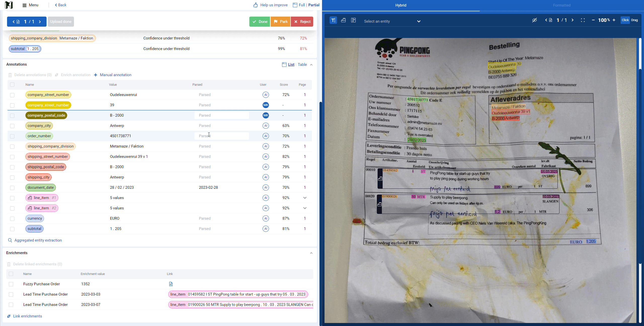Click first line item icon on document
644x326 pixels.
380,178
